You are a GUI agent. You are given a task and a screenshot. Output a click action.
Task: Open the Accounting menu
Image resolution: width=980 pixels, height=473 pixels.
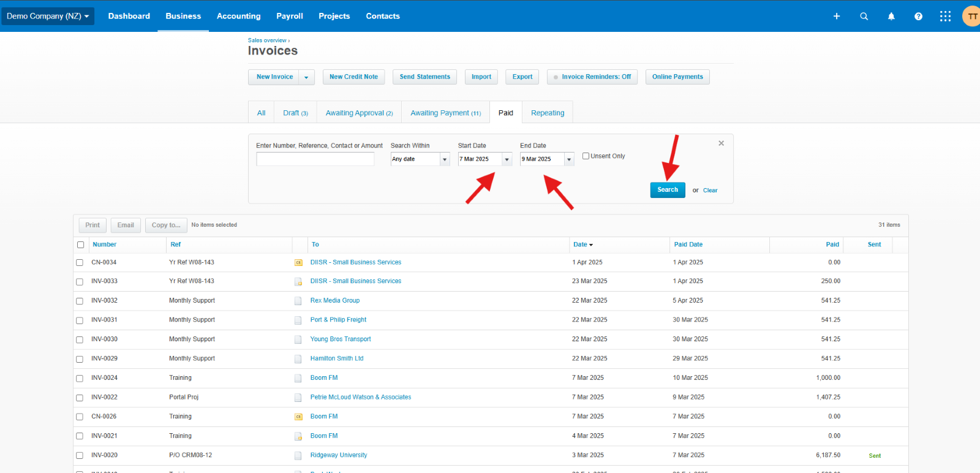[239, 16]
